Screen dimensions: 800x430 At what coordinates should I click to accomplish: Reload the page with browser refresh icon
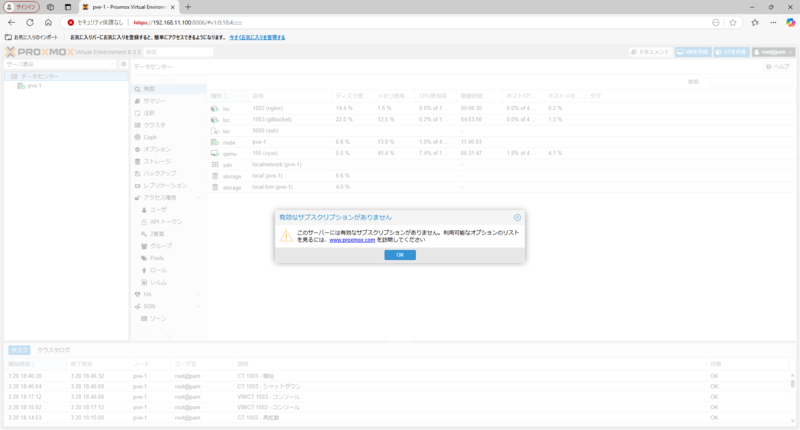(x=30, y=22)
